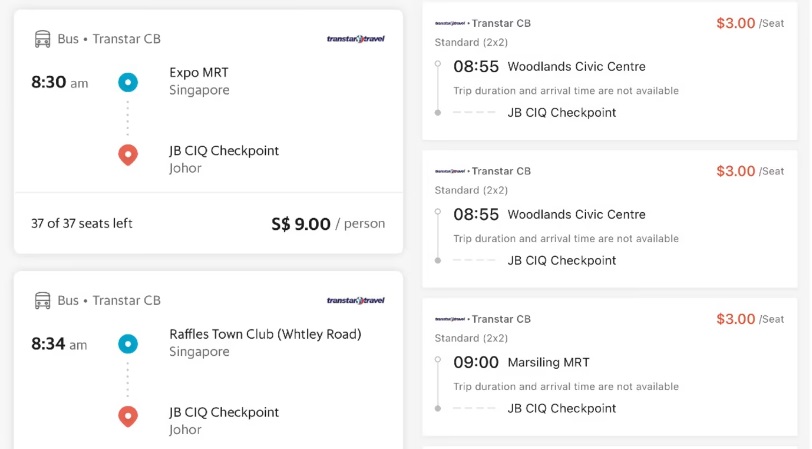Click the red destination pin under Raffles Town Club
This screenshot has width=812, height=449.
click(128, 416)
